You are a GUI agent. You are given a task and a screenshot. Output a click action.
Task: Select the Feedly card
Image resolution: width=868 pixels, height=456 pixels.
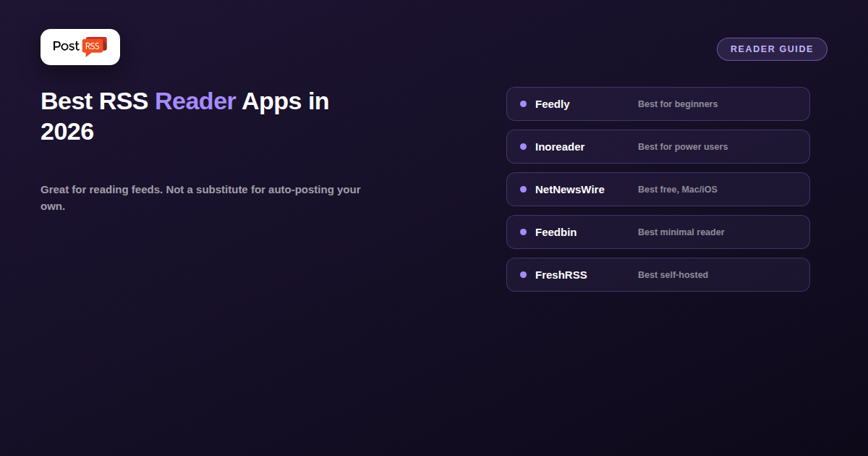(x=658, y=104)
